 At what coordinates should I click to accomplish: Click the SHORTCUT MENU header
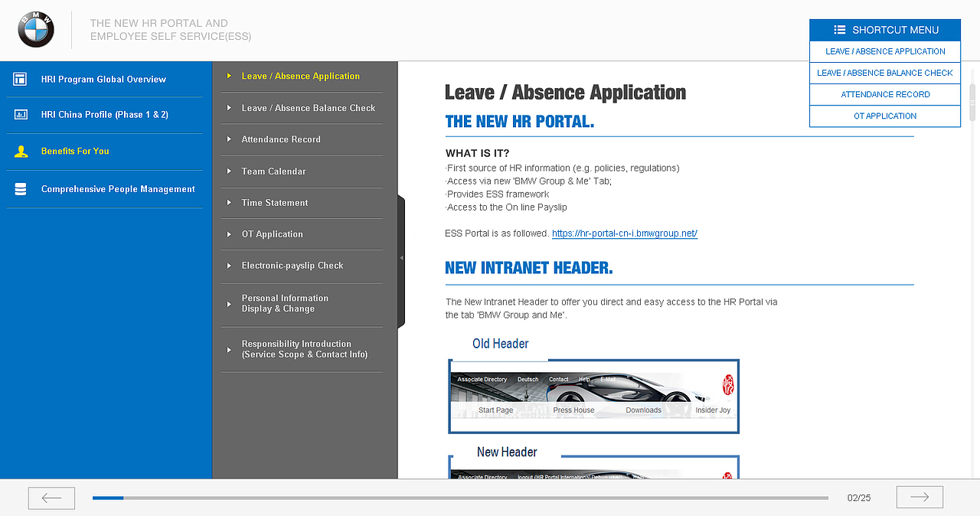(885, 30)
